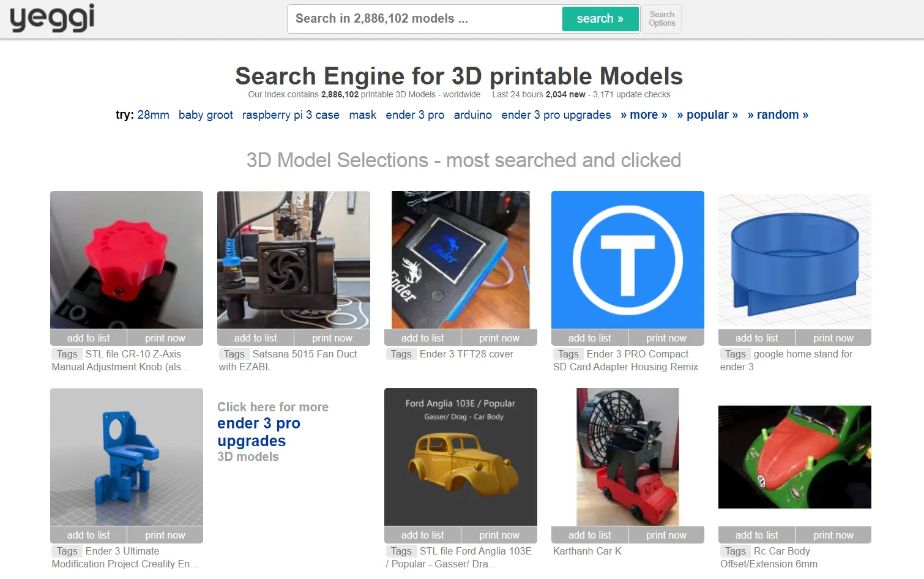Click the search models input field
Image resolution: width=924 pixels, height=579 pixels.
coord(425,19)
